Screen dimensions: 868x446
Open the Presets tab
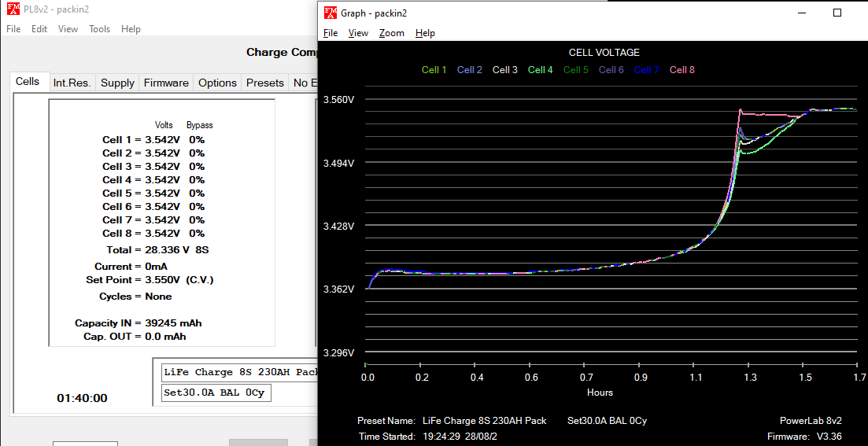tap(264, 83)
